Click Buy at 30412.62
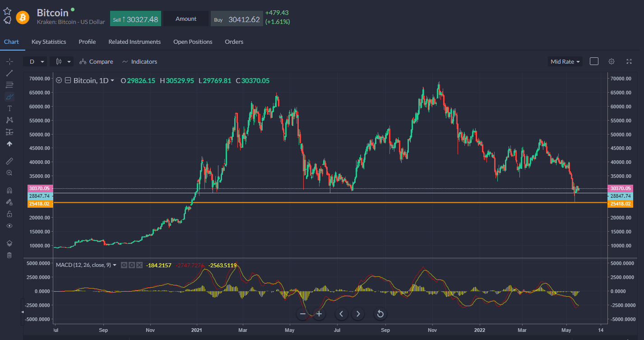The width and height of the screenshot is (644, 340). 237,19
